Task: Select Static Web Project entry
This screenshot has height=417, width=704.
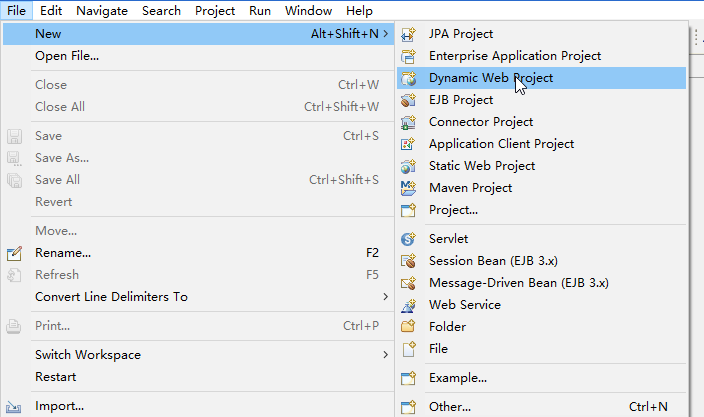Action: tap(541, 166)
